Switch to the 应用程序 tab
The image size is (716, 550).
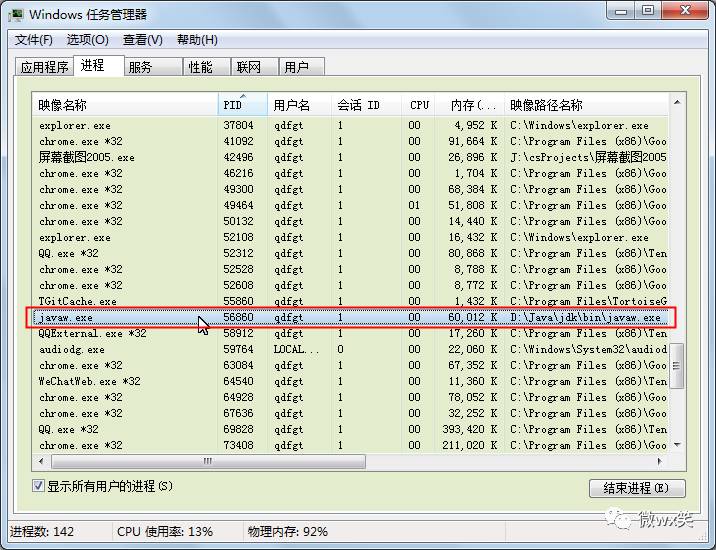44,67
